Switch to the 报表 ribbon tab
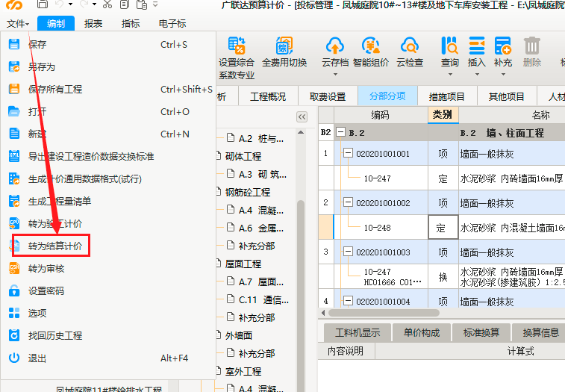 [93, 23]
